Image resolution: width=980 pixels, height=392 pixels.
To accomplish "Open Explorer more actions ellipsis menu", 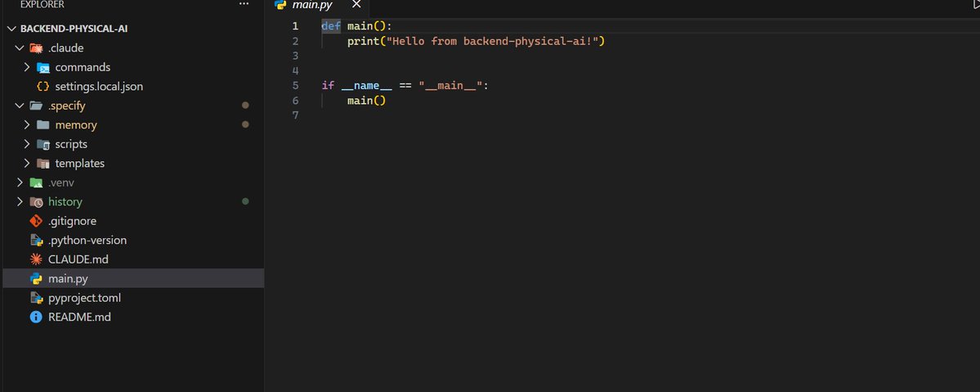I will (244, 4).
